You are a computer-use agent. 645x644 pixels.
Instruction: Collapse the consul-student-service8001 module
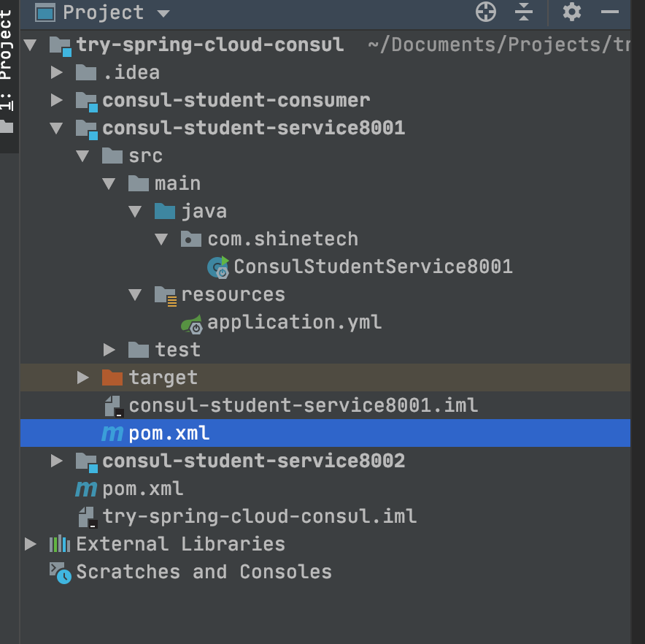click(x=56, y=128)
